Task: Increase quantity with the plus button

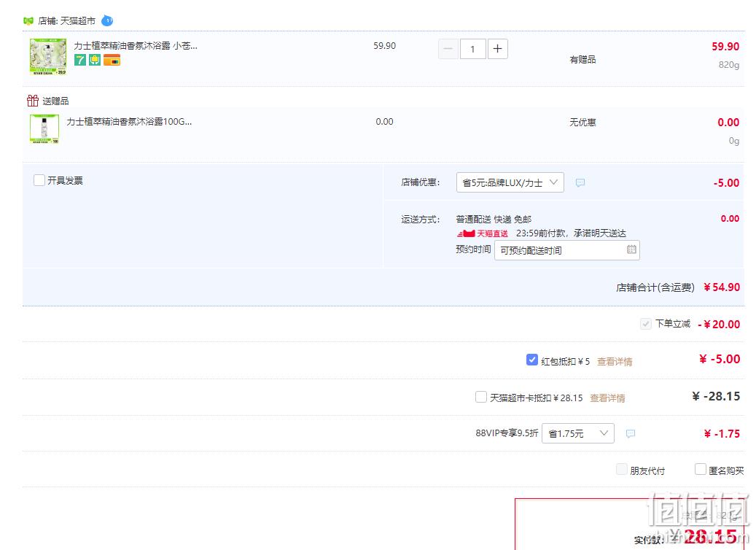Action: (x=498, y=49)
